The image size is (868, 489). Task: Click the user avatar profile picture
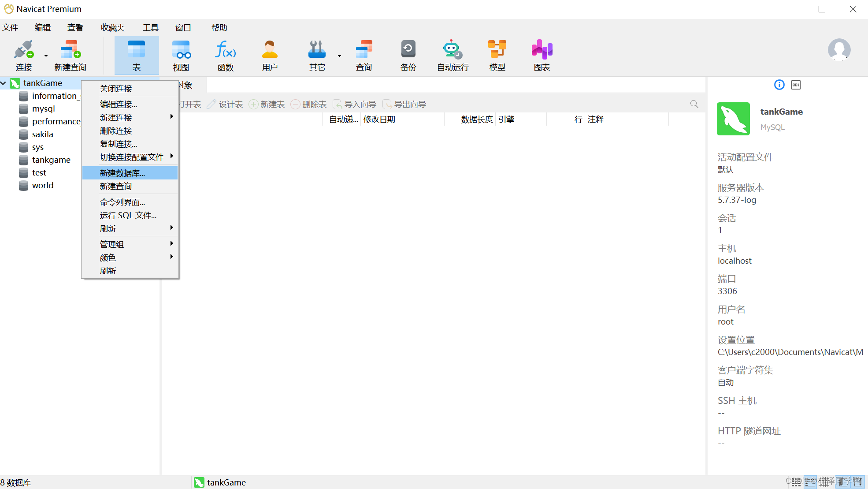click(838, 50)
